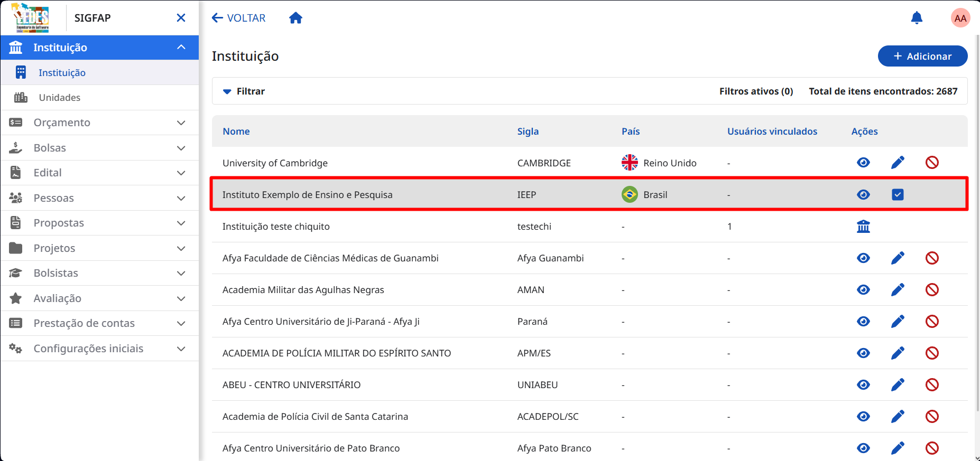The height and width of the screenshot is (461, 980).
Task: Sort by the Sigla column header
Action: (x=528, y=131)
